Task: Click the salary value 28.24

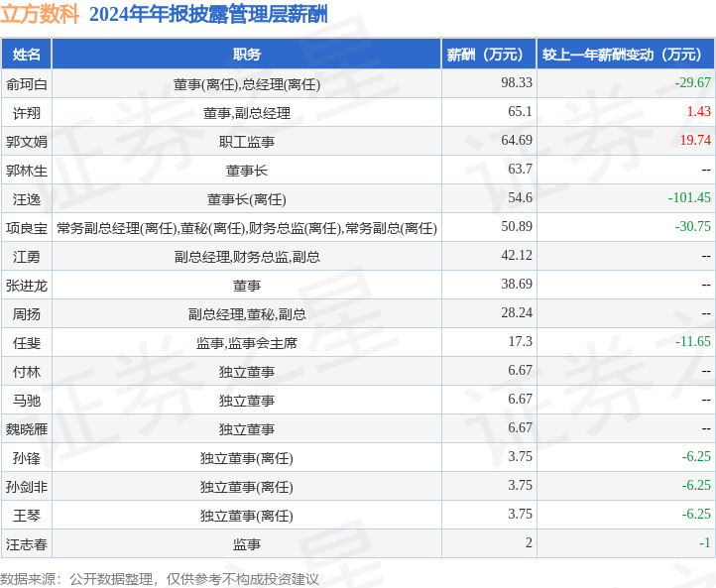Action: (x=517, y=312)
